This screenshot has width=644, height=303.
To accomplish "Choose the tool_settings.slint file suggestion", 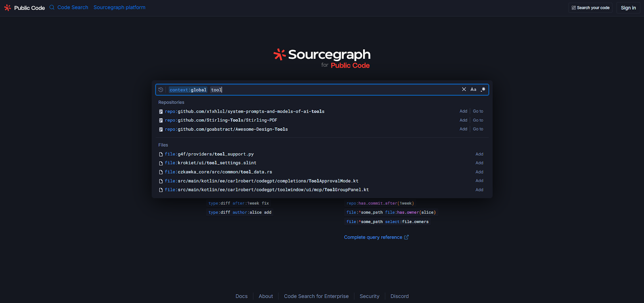I will pos(211,163).
